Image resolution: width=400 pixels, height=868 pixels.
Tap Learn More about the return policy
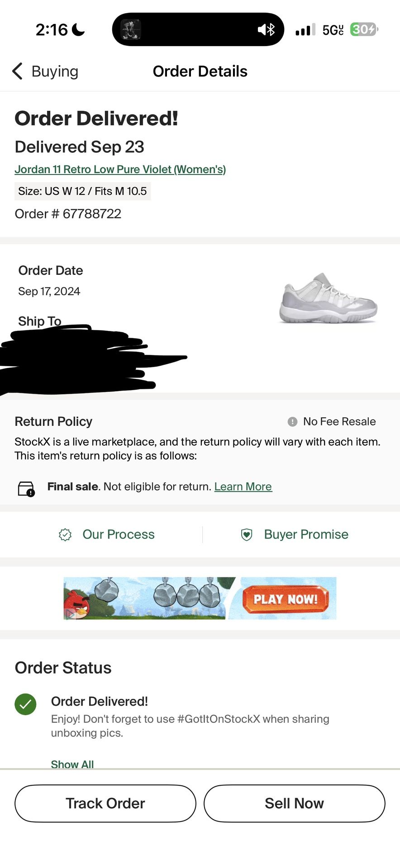point(243,486)
